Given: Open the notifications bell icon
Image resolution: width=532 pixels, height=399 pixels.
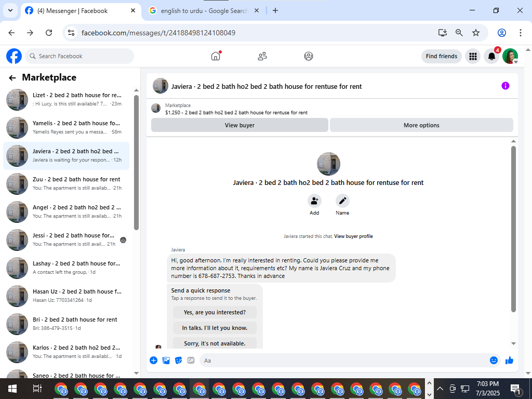Looking at the screenshot, I should coord(491,56).
